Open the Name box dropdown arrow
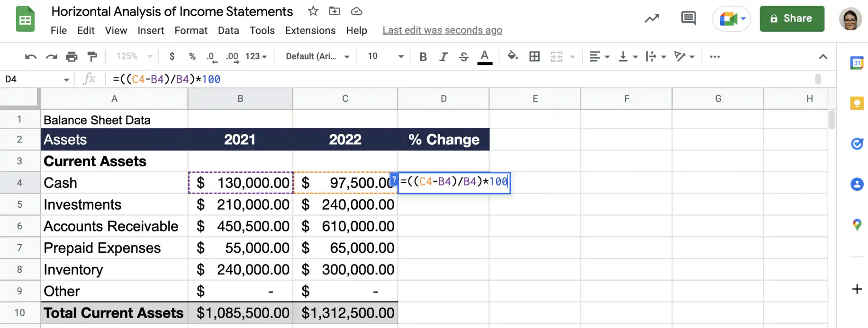Screen dimensions: 868x328 point(66,80)
